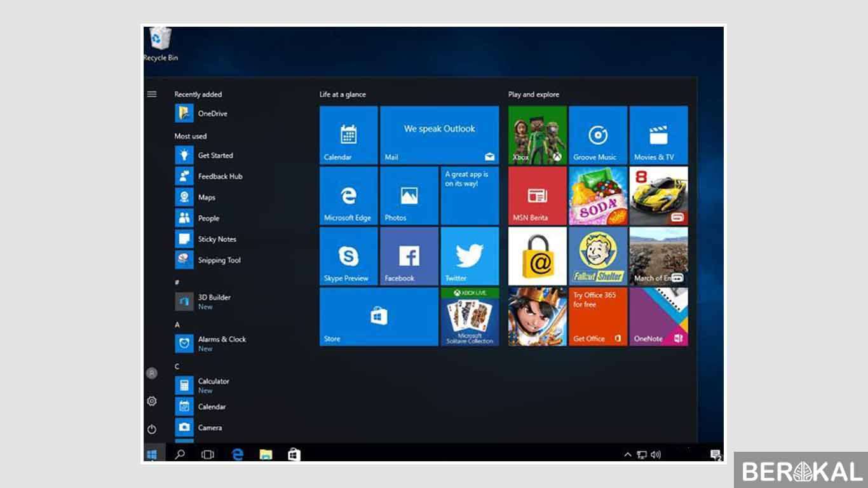
Task: Open the MSN Berita tile
Action: point(537,196)
